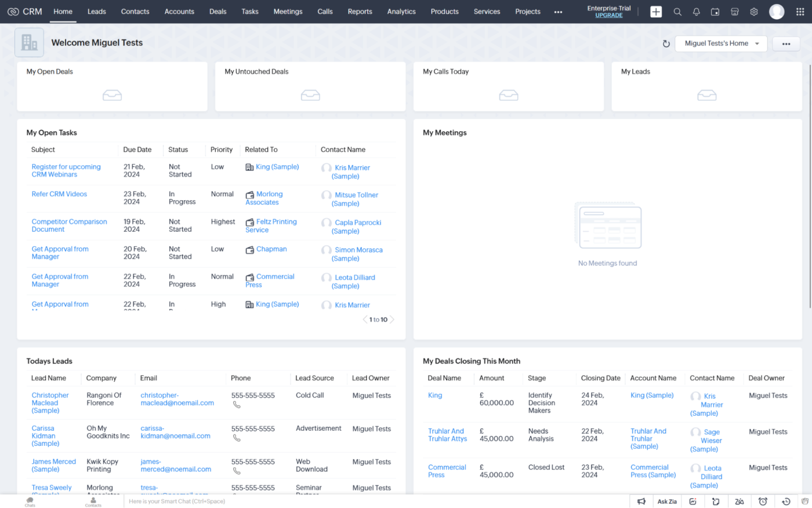Open the reminders alarm clock icon
812x508 pixels.
(x=763, y=502)
